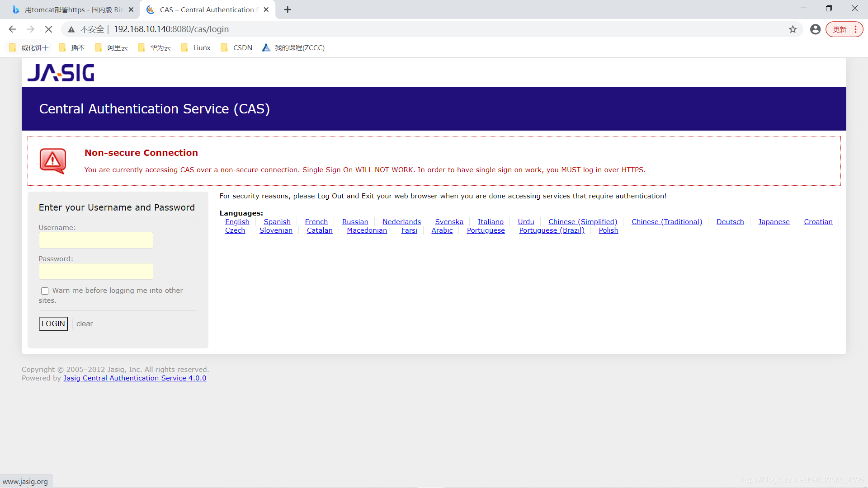Enable Warn me before logging in checkbox
The height and width of the screenshot is (488, 868).
click(45, 291)
